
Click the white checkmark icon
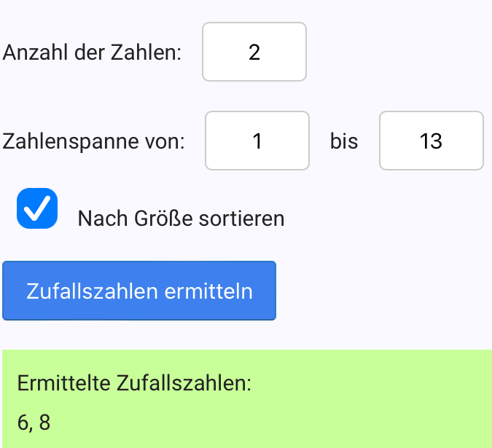(37, 208)
